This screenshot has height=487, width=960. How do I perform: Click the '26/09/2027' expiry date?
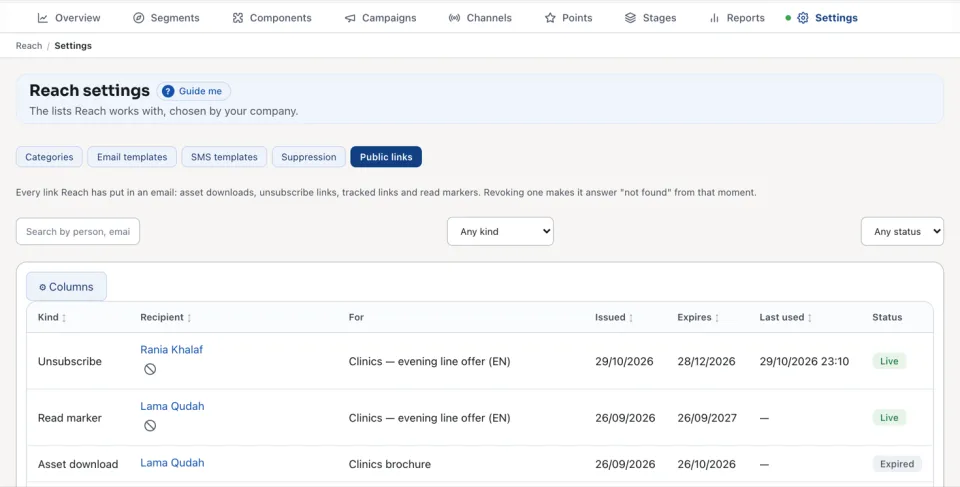pyautogui.click(x=707, y=418)
